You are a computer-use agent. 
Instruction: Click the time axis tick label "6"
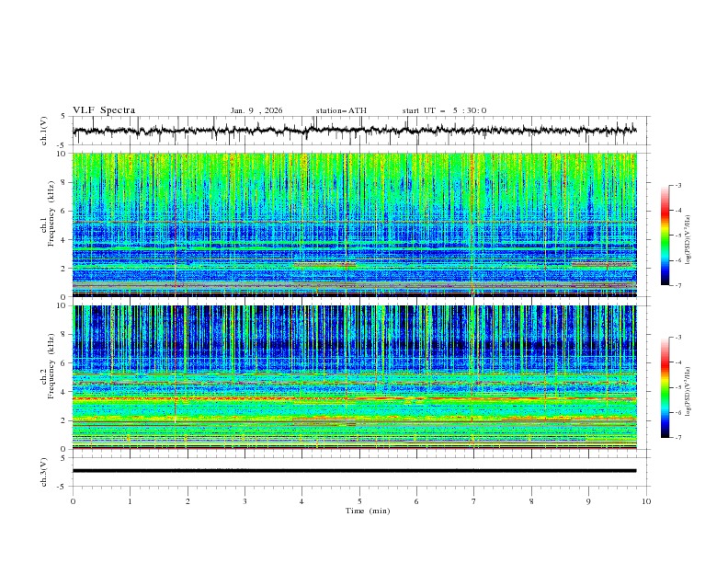(x=416, y=501)
